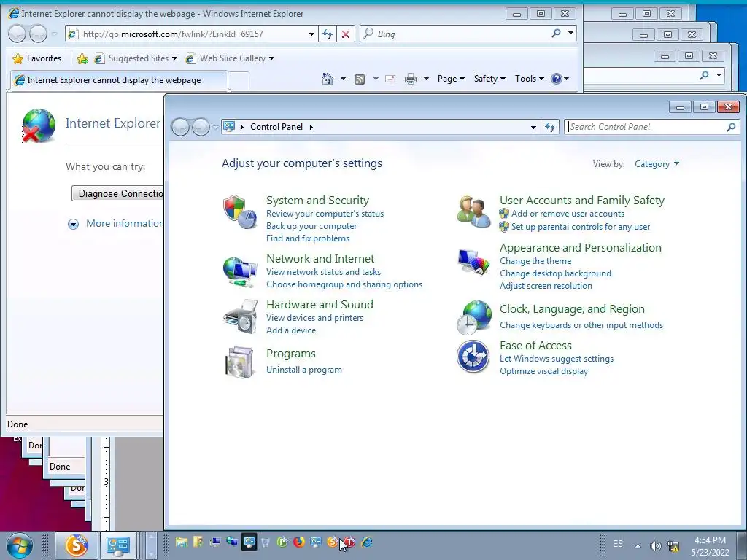Click Internet Explorer Refresh icon

pos(328,34)
